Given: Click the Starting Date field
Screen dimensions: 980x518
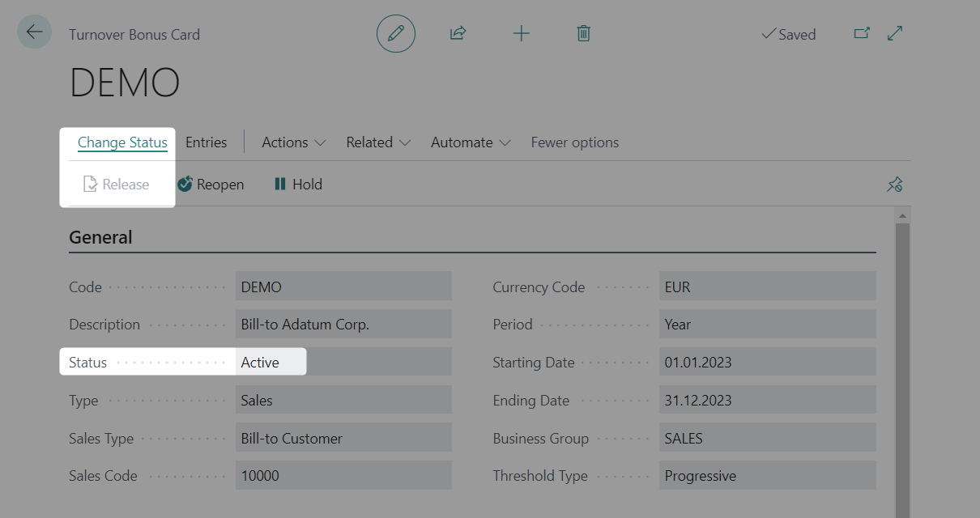Looking at the screenshot, I should (767, 363).
